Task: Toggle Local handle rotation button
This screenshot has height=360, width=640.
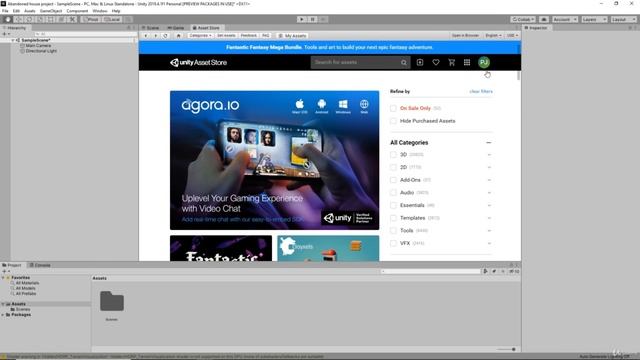Action: 111,19
